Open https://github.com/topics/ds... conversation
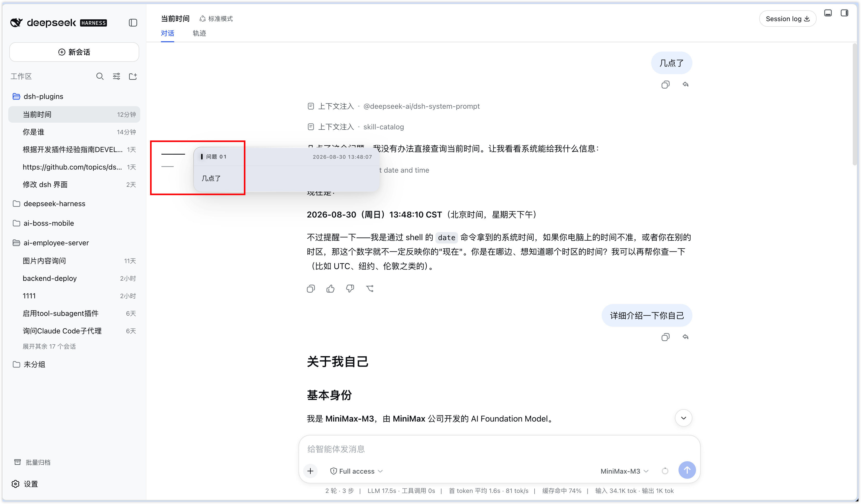861x504 pixels. (74, 167)
